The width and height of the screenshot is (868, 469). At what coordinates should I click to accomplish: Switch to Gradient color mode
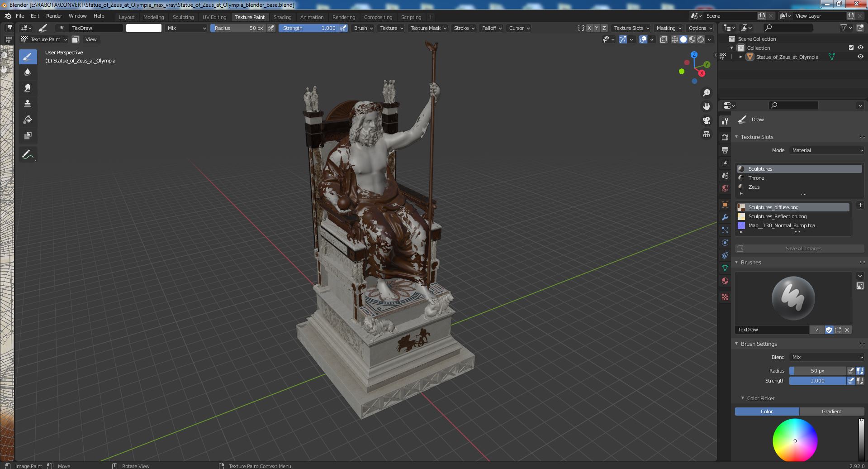(x=831, y=412)
